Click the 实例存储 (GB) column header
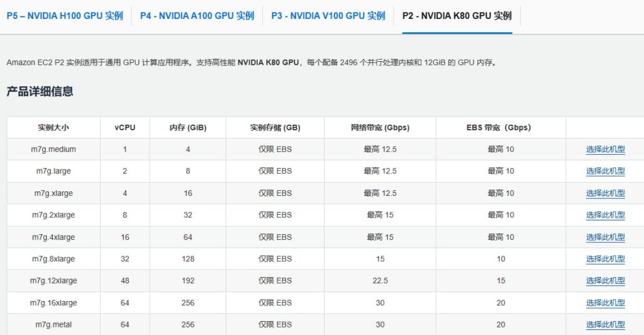 tap(275, 127)
